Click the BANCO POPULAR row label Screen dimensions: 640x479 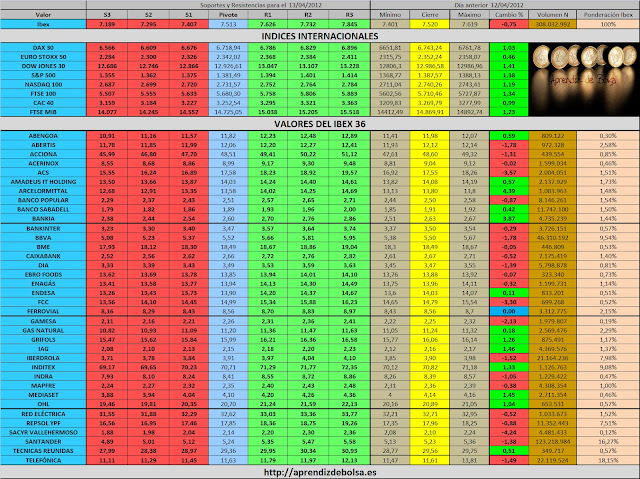click(x=43, y=200)
